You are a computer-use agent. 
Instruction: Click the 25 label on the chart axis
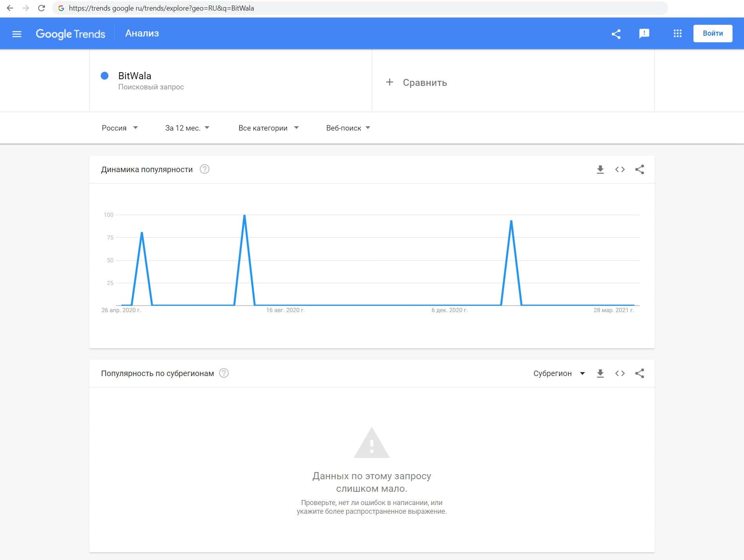coord(110,283)
